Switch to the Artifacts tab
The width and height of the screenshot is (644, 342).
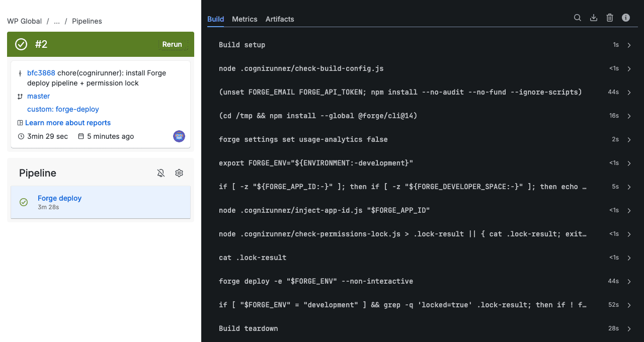[280, 19]
